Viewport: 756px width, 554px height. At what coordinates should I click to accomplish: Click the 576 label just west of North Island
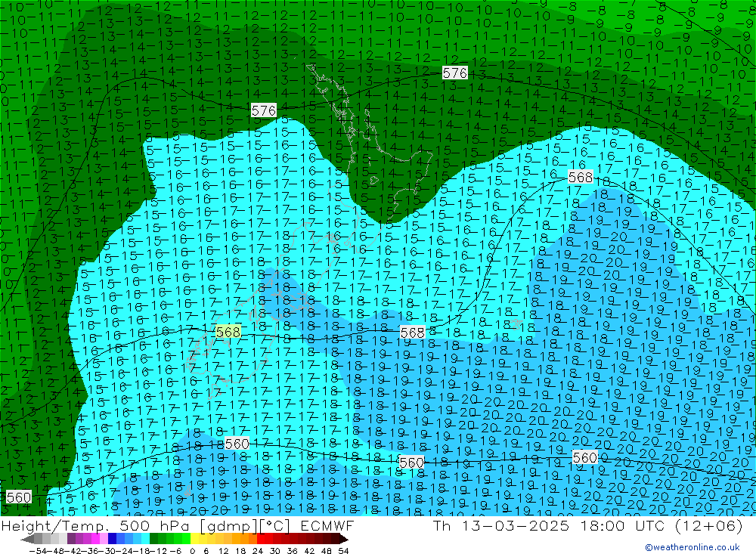coord(264,110)
